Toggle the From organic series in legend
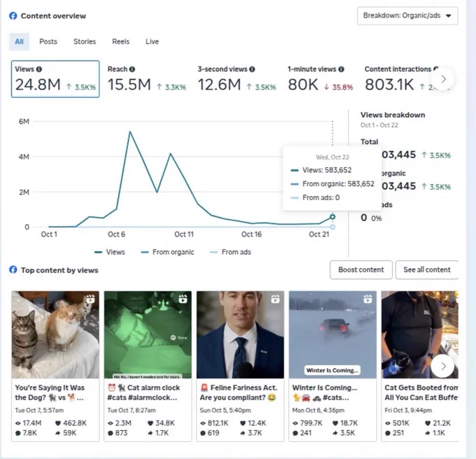Image resolution: width=476 pixels, height=459 pixels. coord(167,252)
